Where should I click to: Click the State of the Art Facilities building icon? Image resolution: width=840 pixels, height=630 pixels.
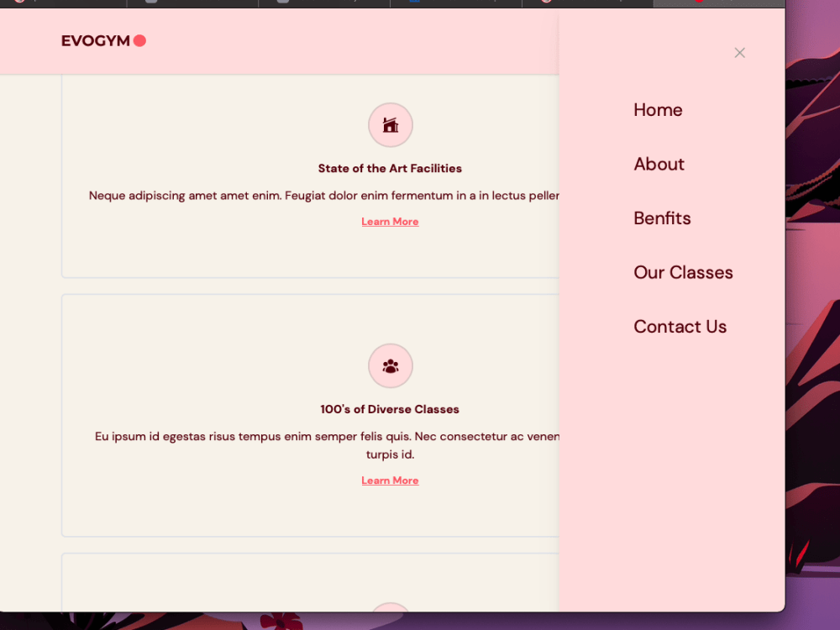(390, 124)
